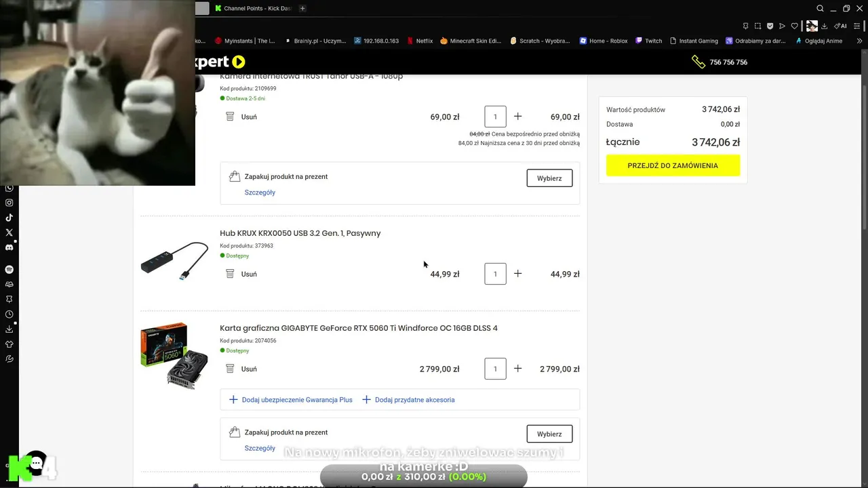Click the quantity field for the KRUX hub

[495, 274]
